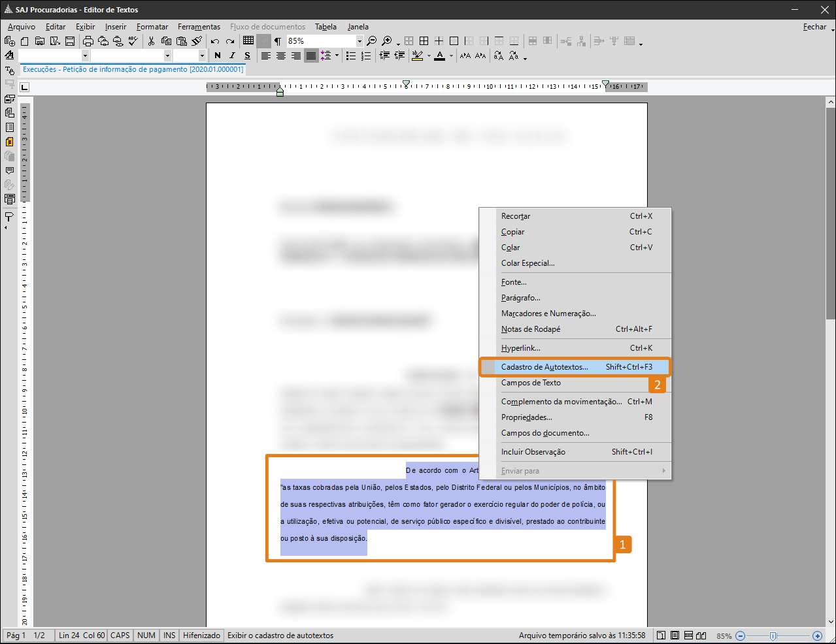This screenshot has width=836, height=644.
Task: Open the Ferramentas menu
Action: click(x=199, y=27)
